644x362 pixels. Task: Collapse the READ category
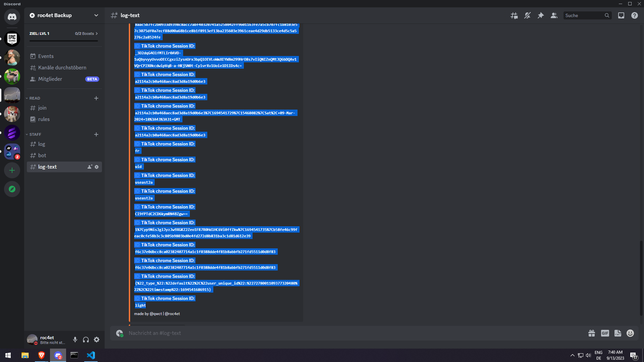[x=35, y=98]
